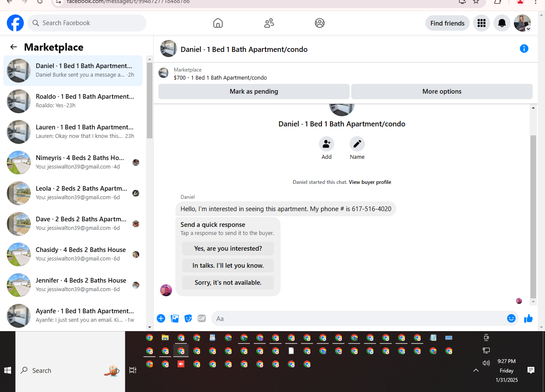Click the Windows taskbar Search box

coord(70,370)
